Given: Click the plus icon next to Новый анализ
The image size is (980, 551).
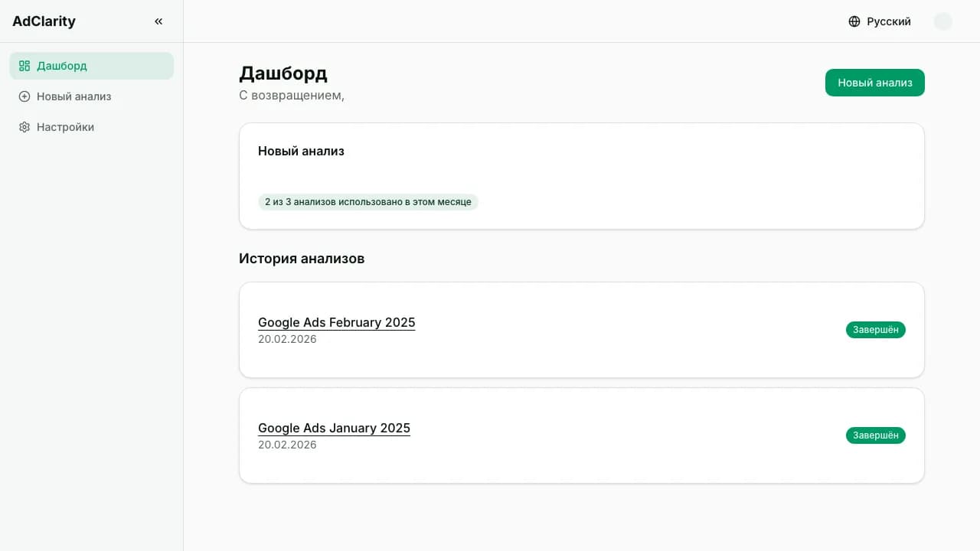Looking at the screenshot, I should [x=24, y=96].
